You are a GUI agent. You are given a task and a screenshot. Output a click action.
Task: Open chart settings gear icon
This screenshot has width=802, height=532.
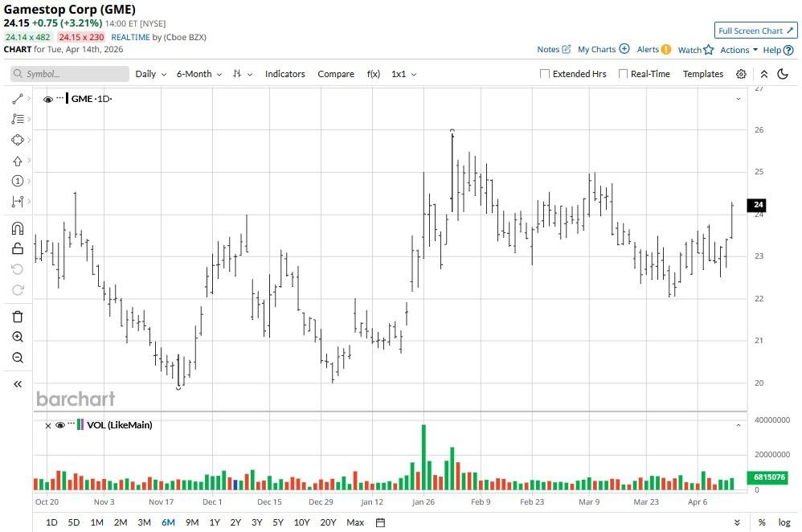(x=740, y=74)
